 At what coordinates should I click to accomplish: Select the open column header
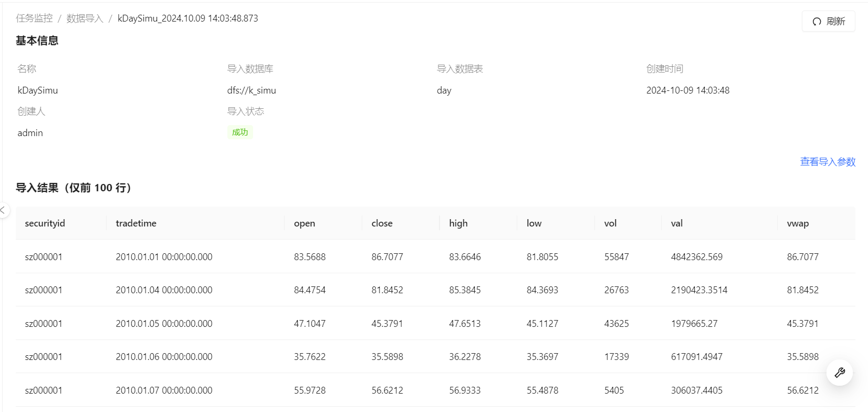(x=305, y=223)
